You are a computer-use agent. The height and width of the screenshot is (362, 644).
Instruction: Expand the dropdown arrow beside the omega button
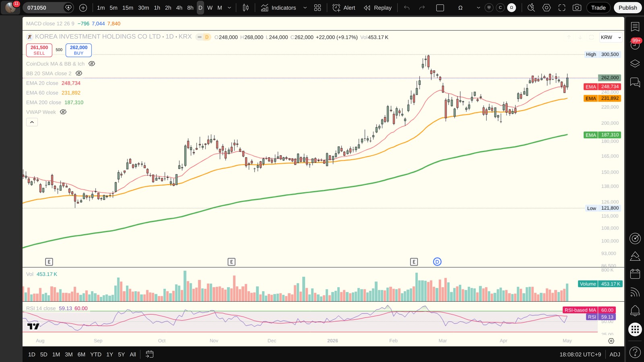(x=478, y=8)
